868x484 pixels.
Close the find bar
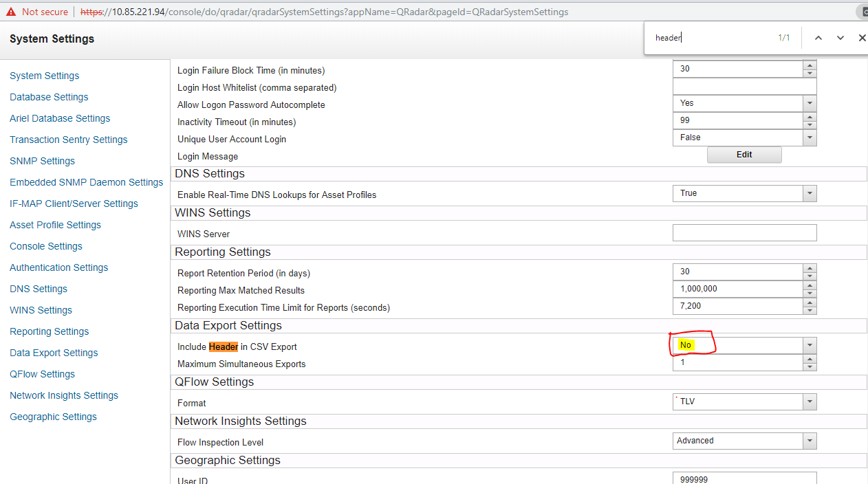click(x=862, y=38)
